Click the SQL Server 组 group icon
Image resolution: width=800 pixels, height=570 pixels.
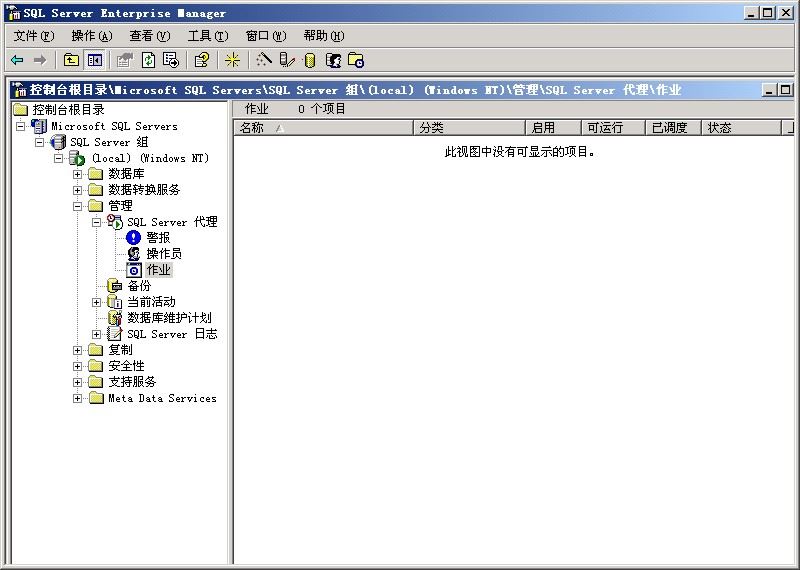(x=58, y=142)
